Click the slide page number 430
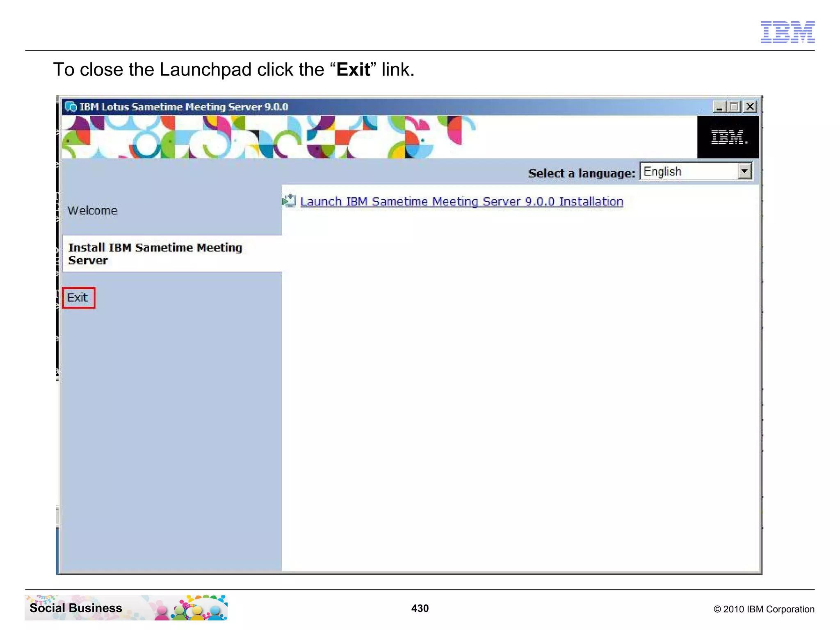Screen dimensions: 840x630 tap(420, 608)
